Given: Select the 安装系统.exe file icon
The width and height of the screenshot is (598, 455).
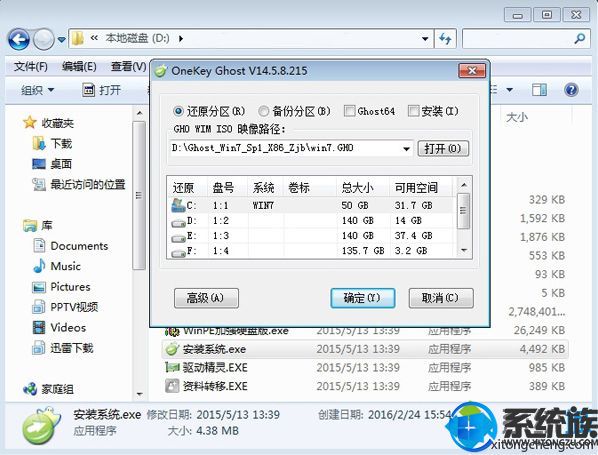Looking at the screenshot, I should (x=172, y=349).
